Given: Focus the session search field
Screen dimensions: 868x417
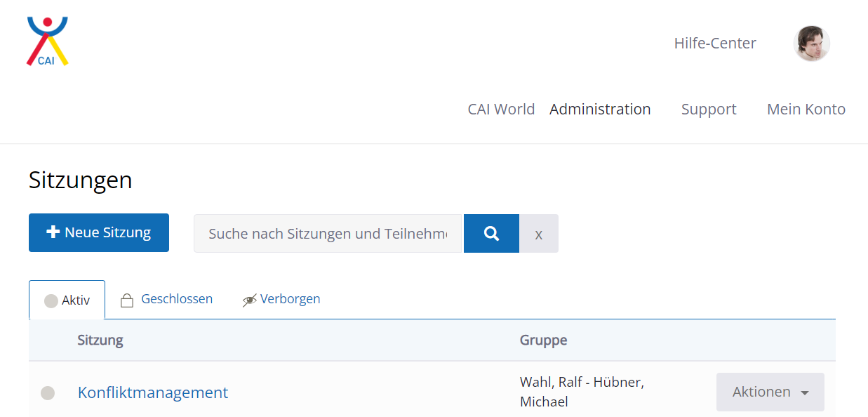Looking at the screenshot, I should point(328,233).
